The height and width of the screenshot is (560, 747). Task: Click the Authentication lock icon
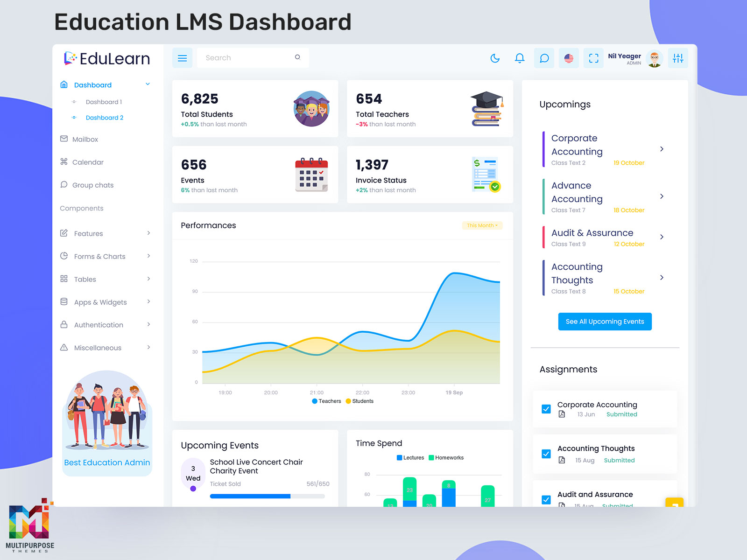coord(64,324)
